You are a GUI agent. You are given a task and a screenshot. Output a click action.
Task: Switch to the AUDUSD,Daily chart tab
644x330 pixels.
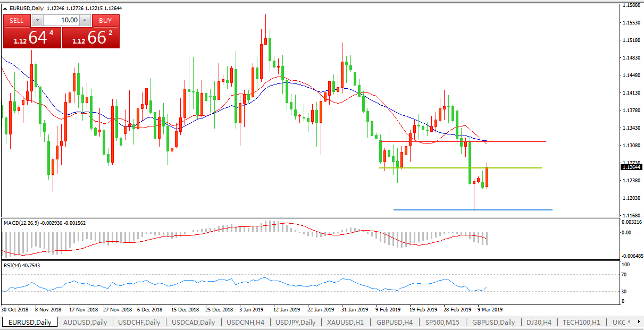[x=85, y=322]
